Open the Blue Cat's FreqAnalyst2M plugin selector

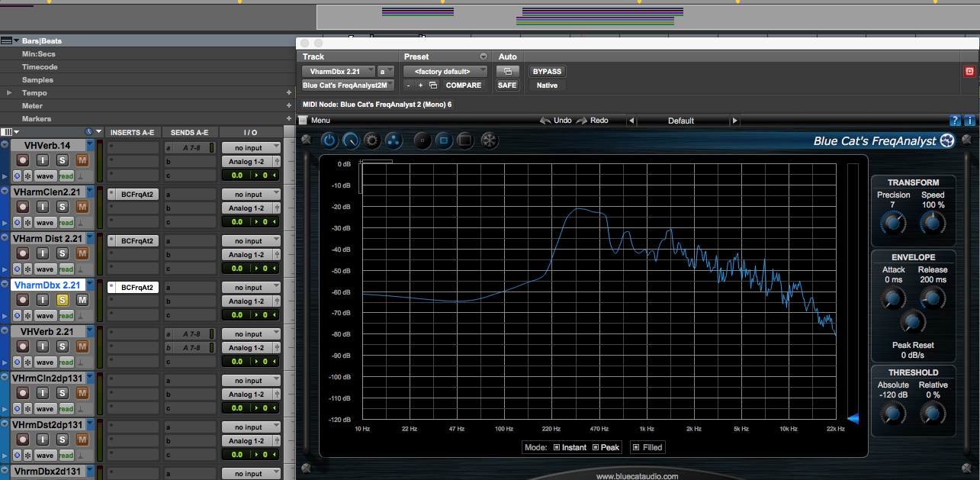coord(349,85)
